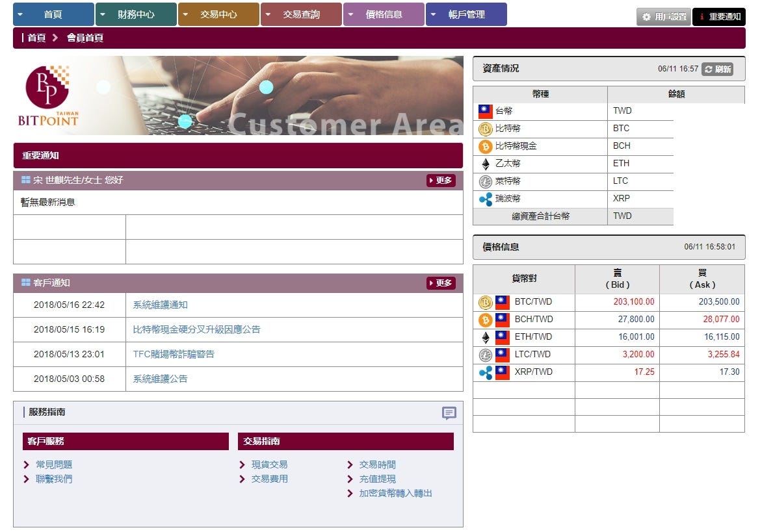
Task: Open 比特幣現金硬分叉升級因應公告 announcement
Action: tap(196, 329)
